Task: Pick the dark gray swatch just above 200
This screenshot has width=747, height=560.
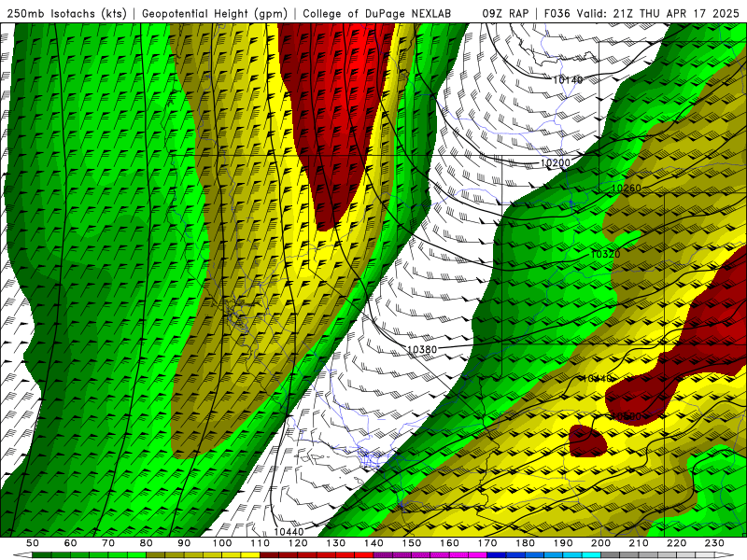Action: coord(611,555)
